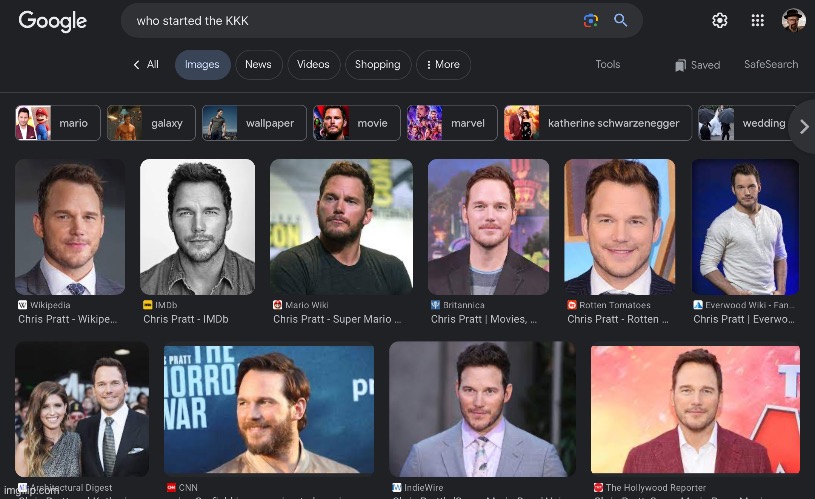This screenshot has width=815, height=499.
Task: Select the 'mario' filter chip
Action: 58,123
